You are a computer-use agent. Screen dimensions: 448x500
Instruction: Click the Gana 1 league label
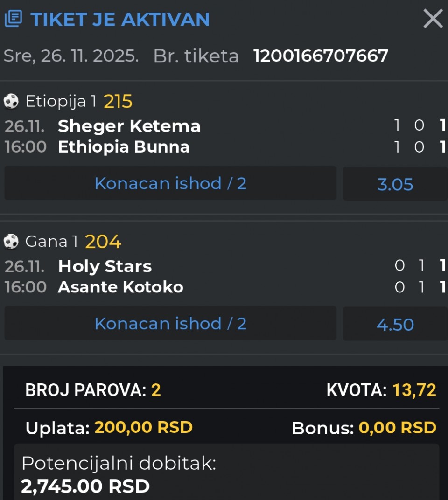click(51, 242)
